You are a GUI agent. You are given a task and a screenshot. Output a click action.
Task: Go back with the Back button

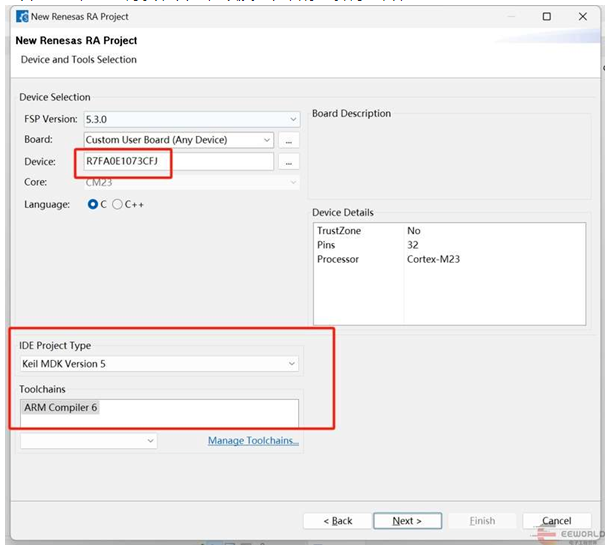click(335, 521)
